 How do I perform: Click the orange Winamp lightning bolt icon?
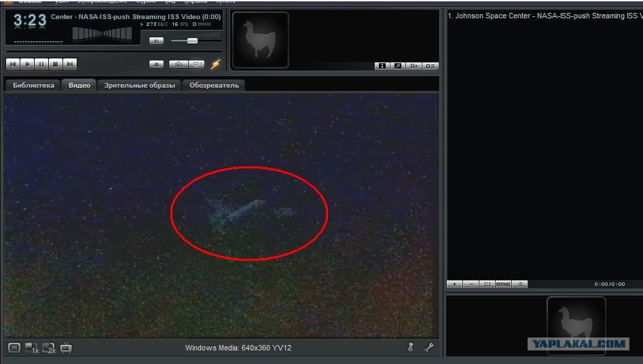click(x=216, y=65)
